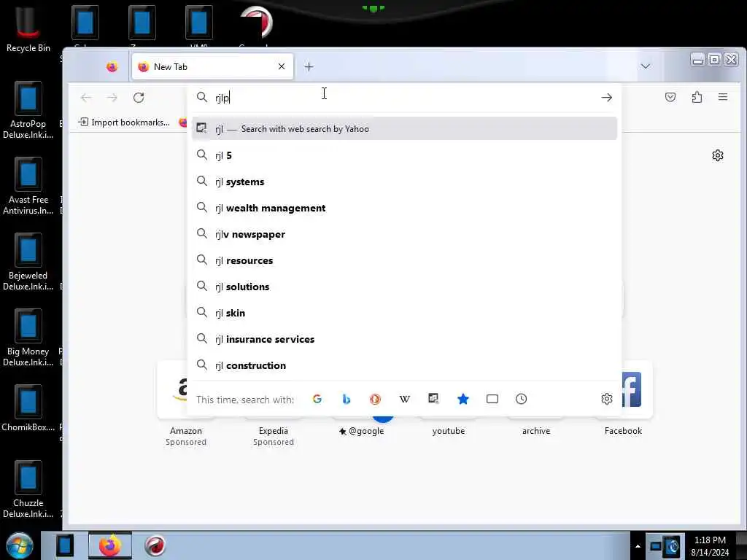This screenshot has width=747, height=560.
Task: Show hidden system tray icons arrow
Action: point(638,546)
